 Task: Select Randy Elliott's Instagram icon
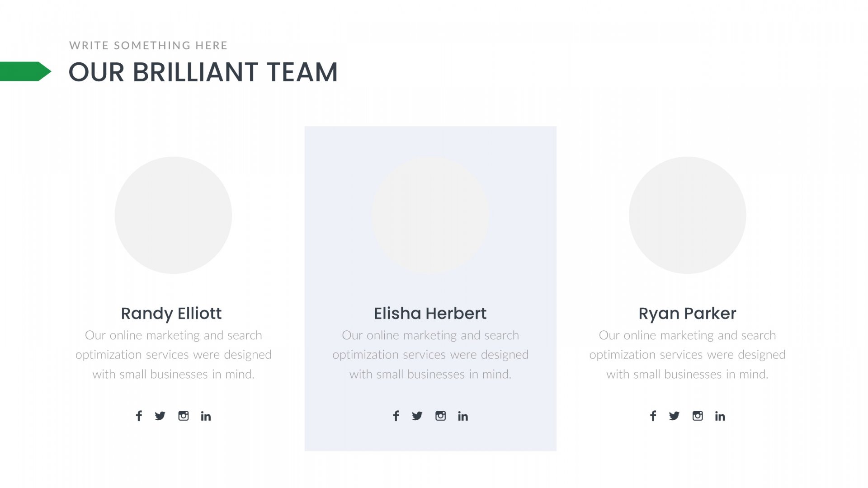point(183,416)
